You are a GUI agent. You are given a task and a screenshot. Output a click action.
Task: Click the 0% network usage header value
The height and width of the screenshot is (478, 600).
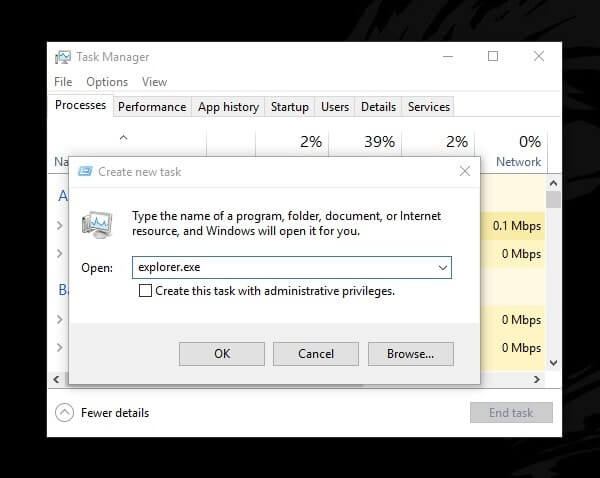530,142
